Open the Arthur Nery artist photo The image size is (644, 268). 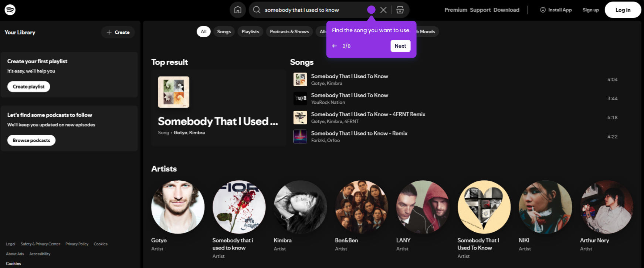[607, 207]
